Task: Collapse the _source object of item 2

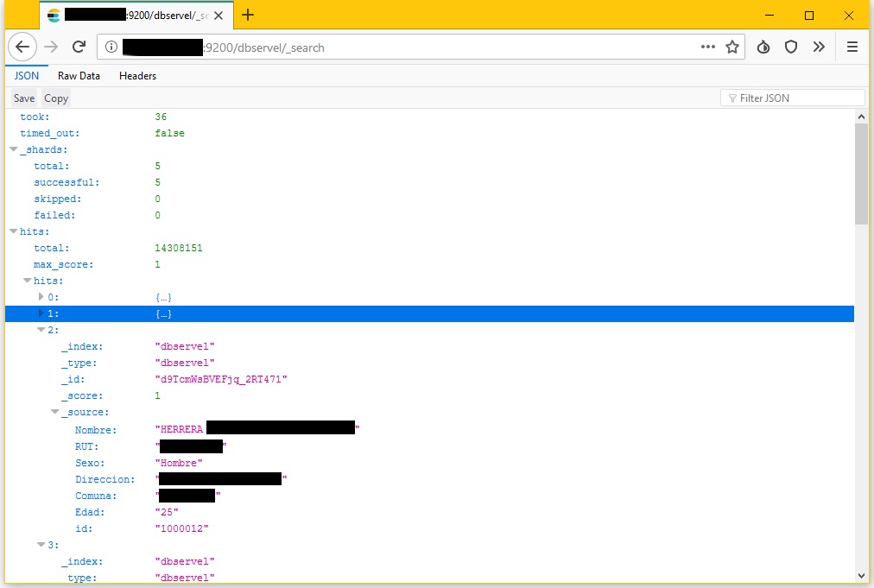Action: pos(54,413)
